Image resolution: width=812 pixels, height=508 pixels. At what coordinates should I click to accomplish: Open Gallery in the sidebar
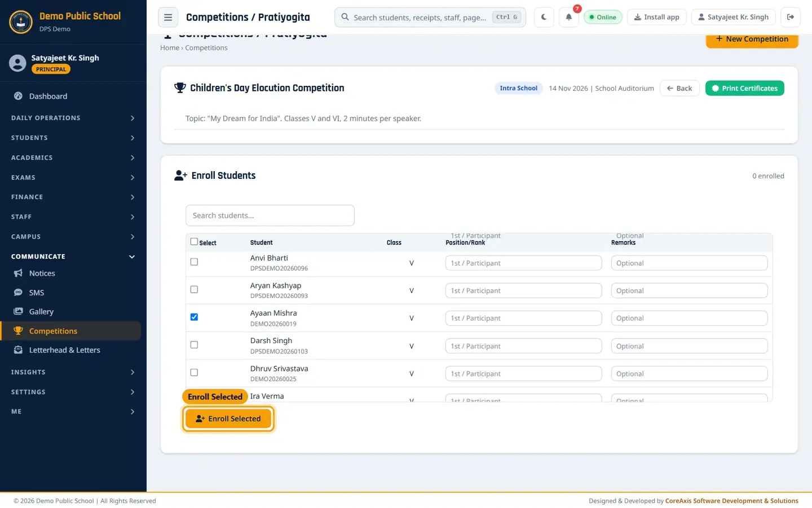(70, 312)
